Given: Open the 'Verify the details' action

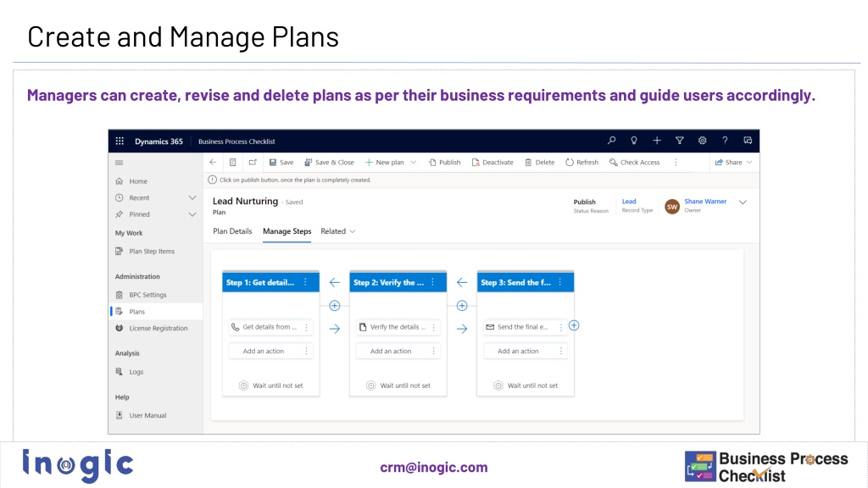Looking at the screenshot, I should pos(398,327).
